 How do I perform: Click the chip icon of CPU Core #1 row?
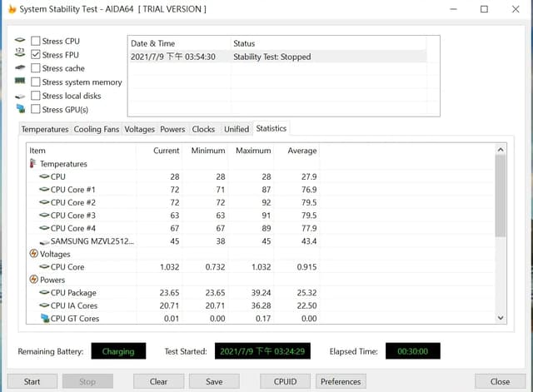(x=44, y=189)
